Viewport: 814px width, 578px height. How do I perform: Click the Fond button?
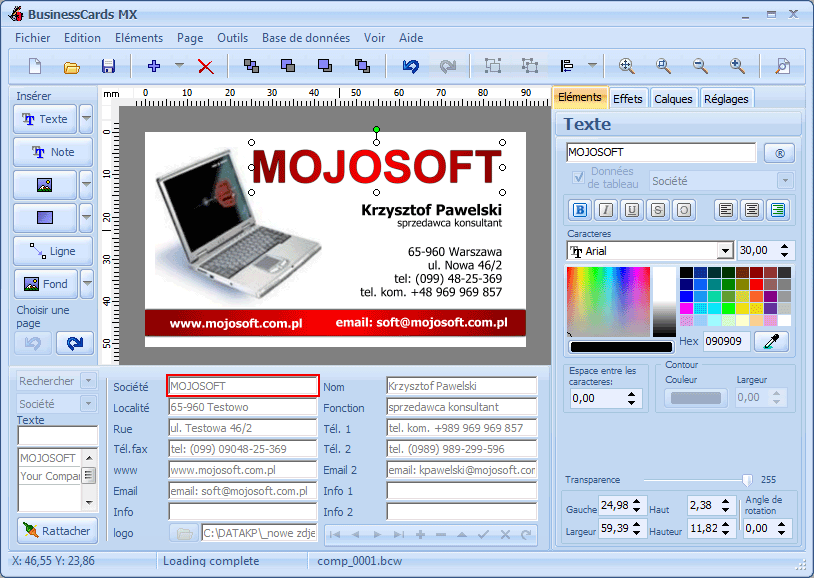pos(46,284)
